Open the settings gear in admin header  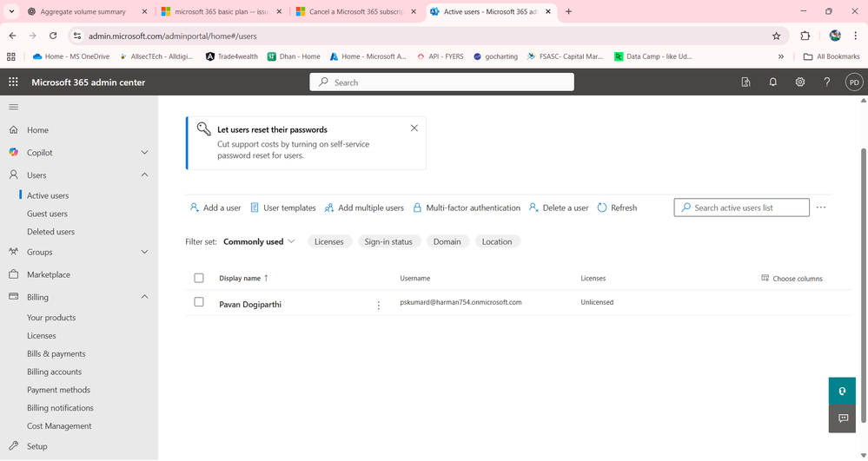point(800,82)
